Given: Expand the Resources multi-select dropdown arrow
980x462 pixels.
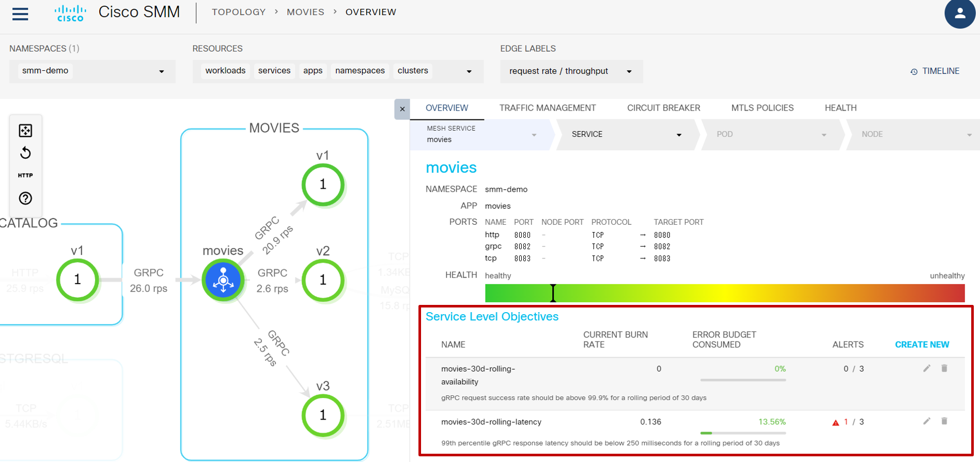Looking at the screenshot, I should tap(469, 71).
